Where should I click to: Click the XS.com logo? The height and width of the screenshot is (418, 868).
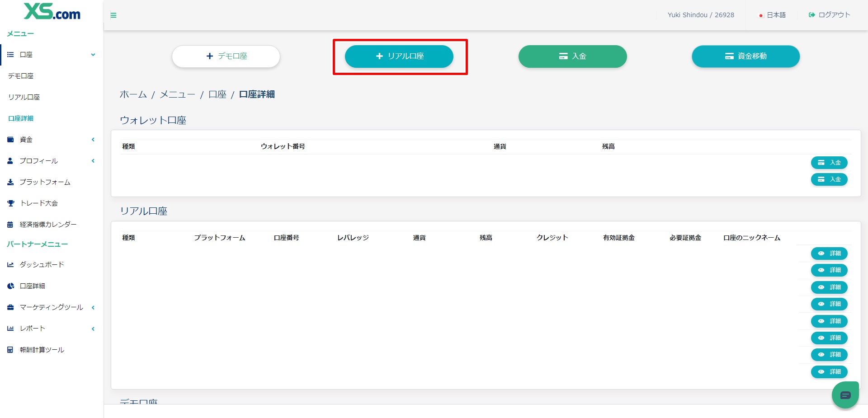(52, 12)
